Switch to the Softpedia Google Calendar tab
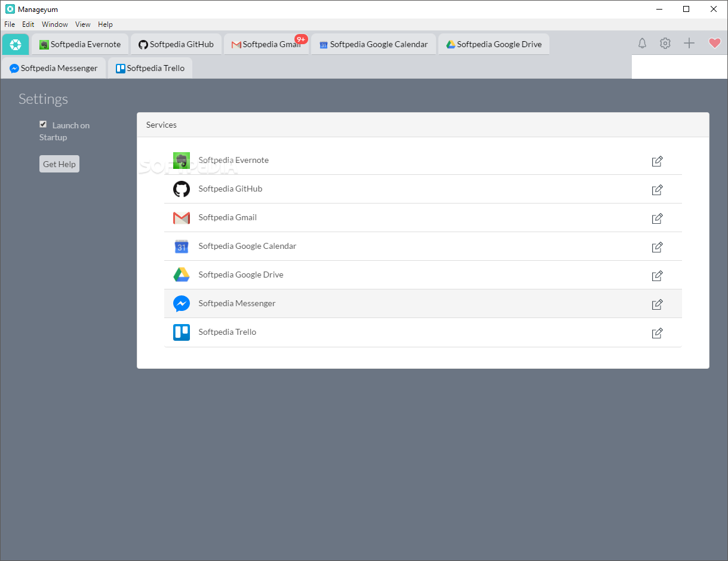Screen dimensions: 728x561 coord(373,44)
